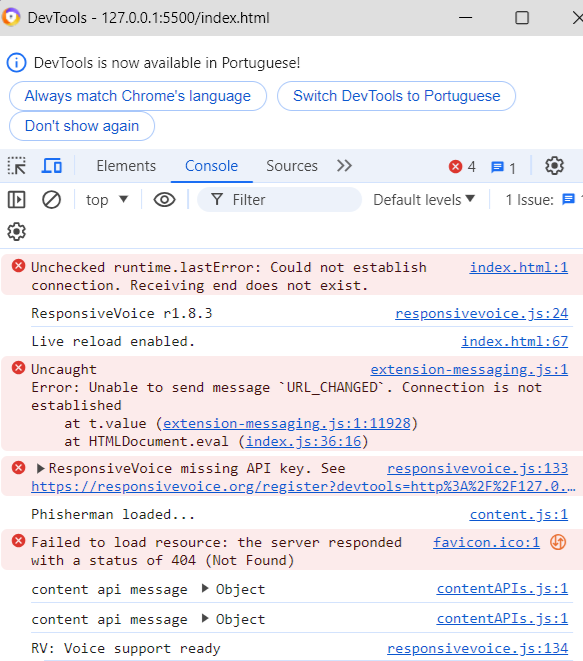Click the DevTools window title bar icon

(11, 18)
